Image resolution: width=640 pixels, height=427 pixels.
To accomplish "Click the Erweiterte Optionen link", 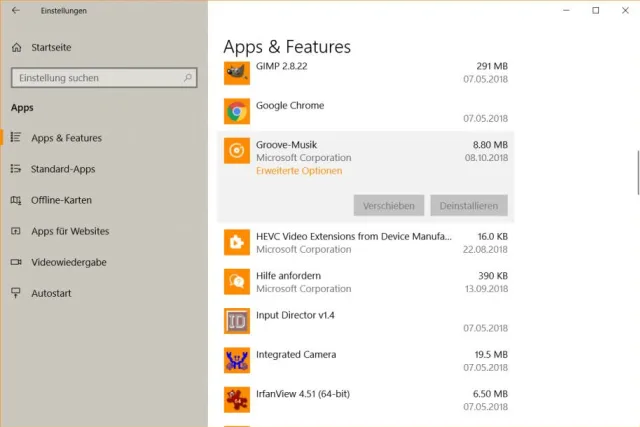I will (x=299, y=171).
